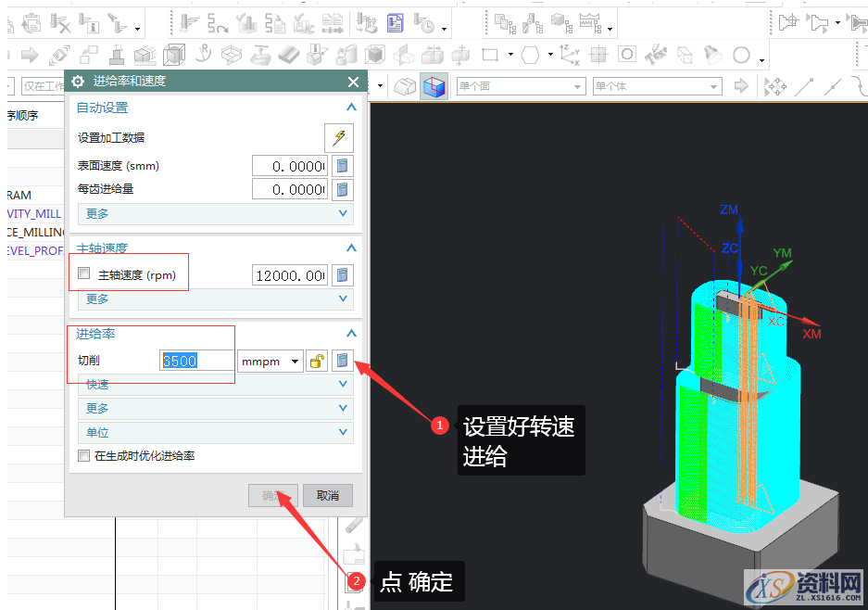Open the 单个面 selection filter dropdown
This screenshot has height=610, width=868.
(521, 86)
